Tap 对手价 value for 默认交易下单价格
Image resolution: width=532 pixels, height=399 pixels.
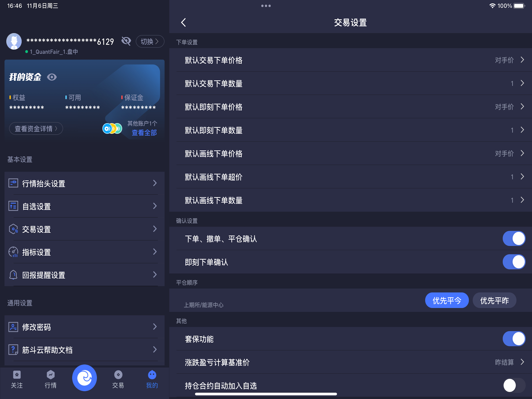click(x=504, y=60)
